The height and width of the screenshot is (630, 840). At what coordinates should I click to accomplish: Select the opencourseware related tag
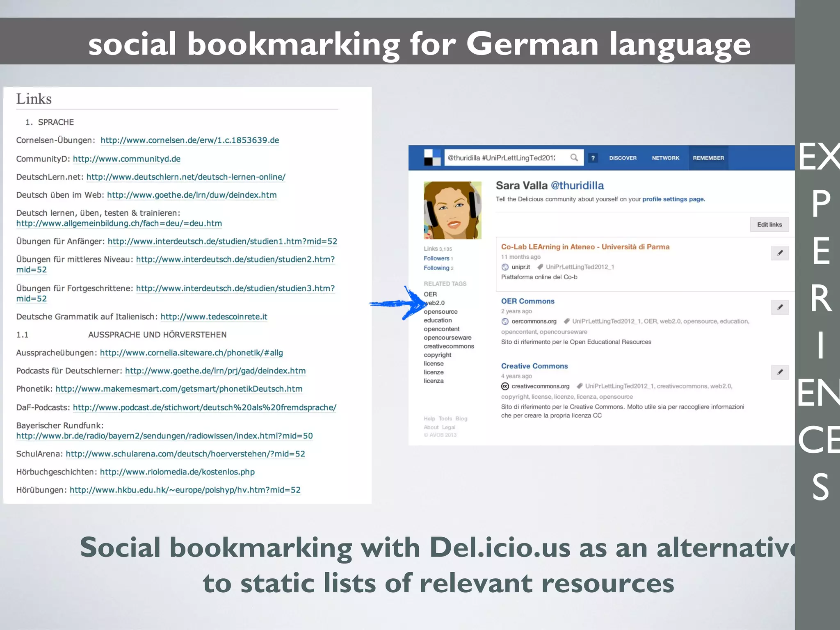[x=447, y=338]
